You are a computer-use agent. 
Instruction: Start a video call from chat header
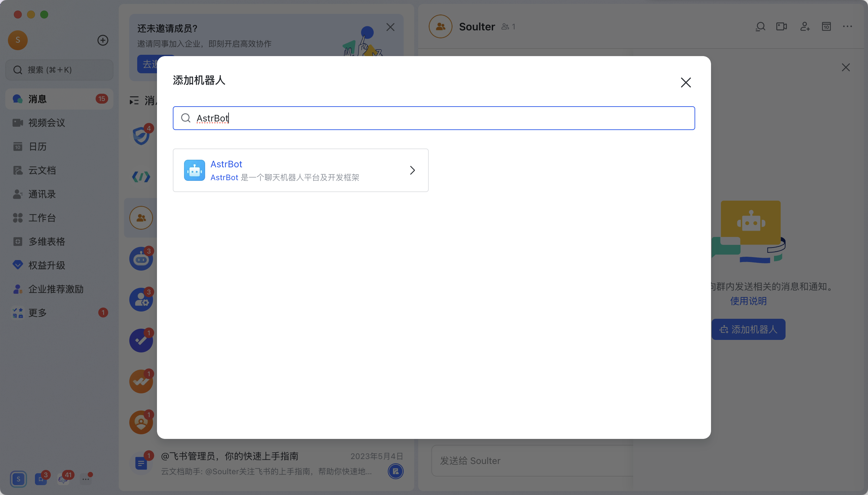click(782, 26)
